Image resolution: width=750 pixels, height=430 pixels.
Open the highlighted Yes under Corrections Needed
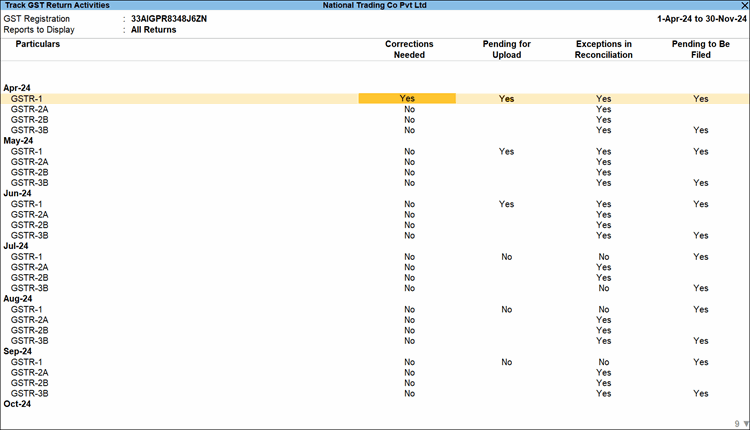tap(407, 99)
